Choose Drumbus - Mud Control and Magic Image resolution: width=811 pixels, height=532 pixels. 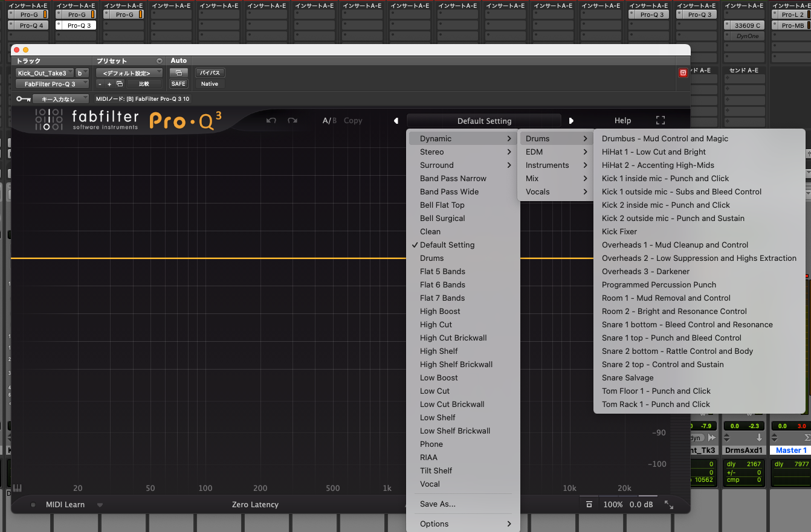(699, 139)
